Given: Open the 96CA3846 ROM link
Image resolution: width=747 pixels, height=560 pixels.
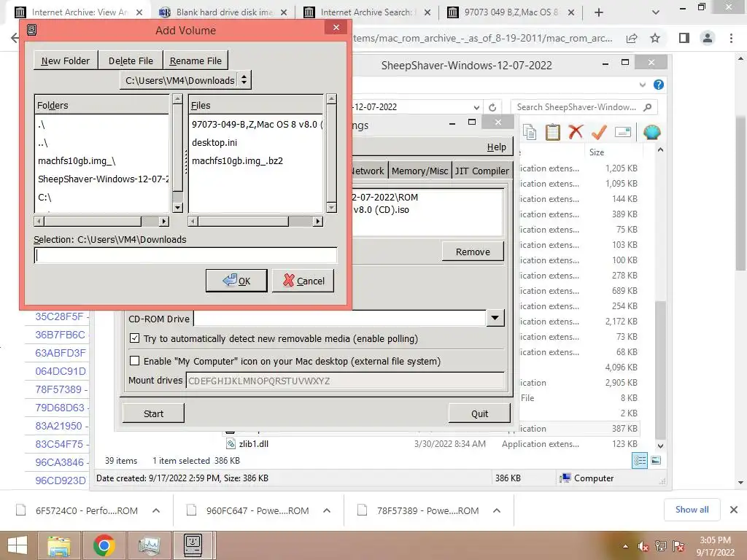Looking at the screenshot, I should pos(59,462).
